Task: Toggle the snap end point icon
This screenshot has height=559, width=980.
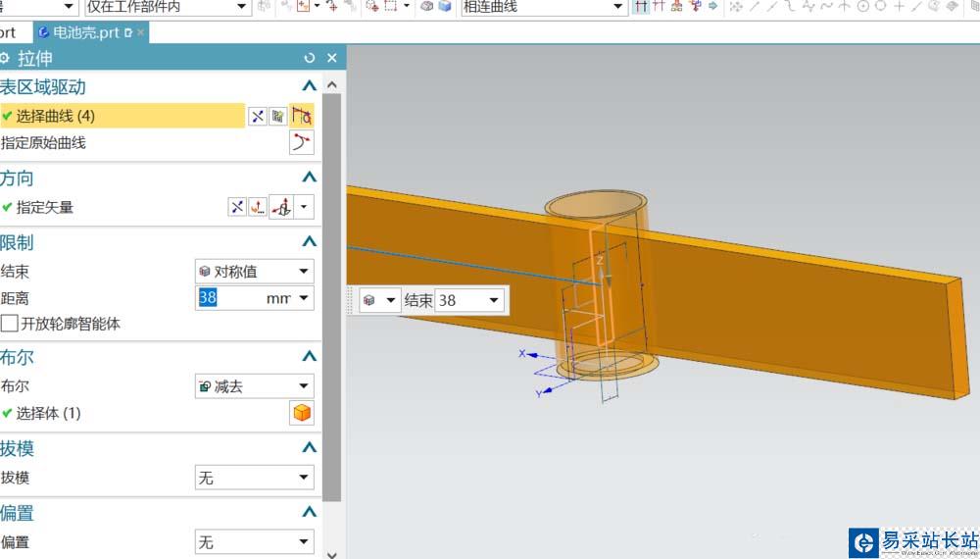Action: 755,7
